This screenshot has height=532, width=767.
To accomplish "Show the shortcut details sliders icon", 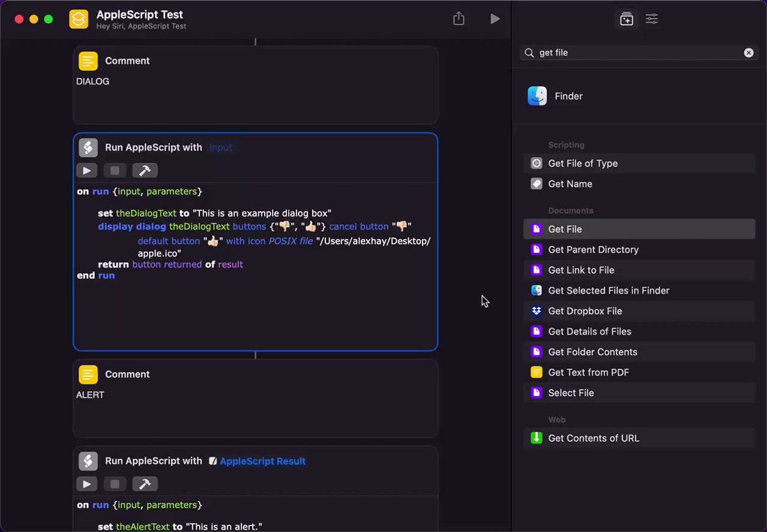I will click(x=651, y=19).
